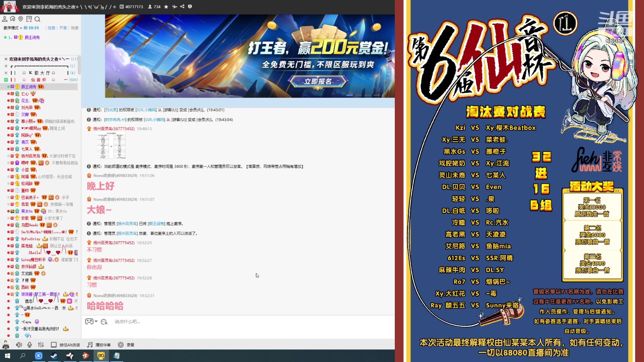644x362 pixels.
Task: Toggle the 按住Alt说话 push-to-talk checkbox
Action: 54,345
